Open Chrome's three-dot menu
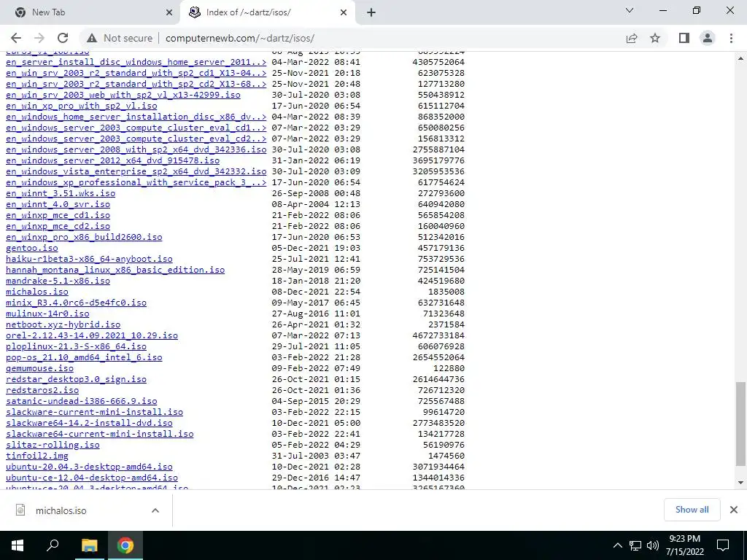The height and width of the screenshot is (560, 747). [x=731, y=38]
